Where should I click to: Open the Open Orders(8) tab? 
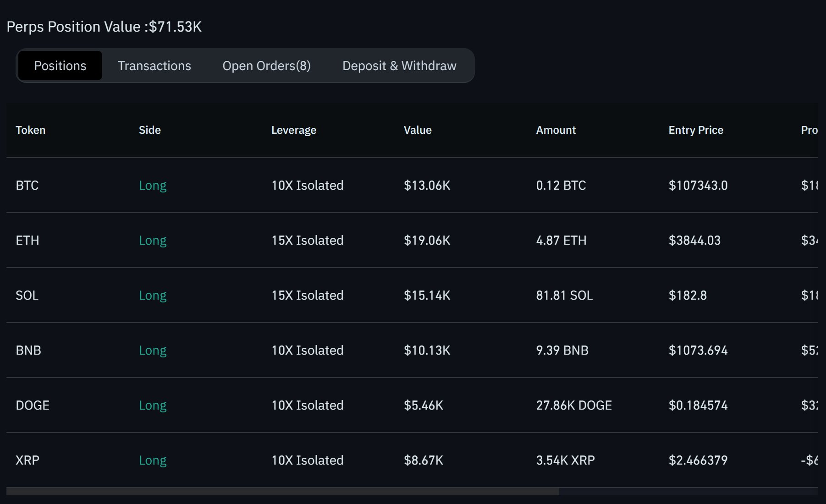(x=266, y=66)
